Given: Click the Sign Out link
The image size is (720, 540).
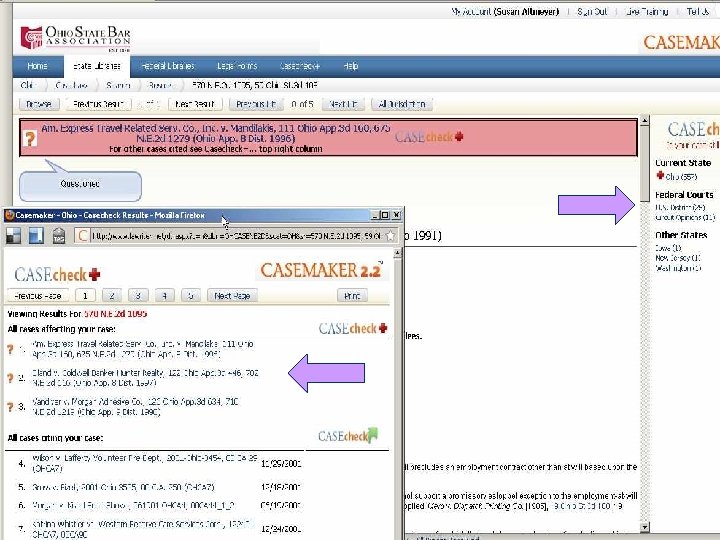Looking at the screenshot, I should pos(592,11).
